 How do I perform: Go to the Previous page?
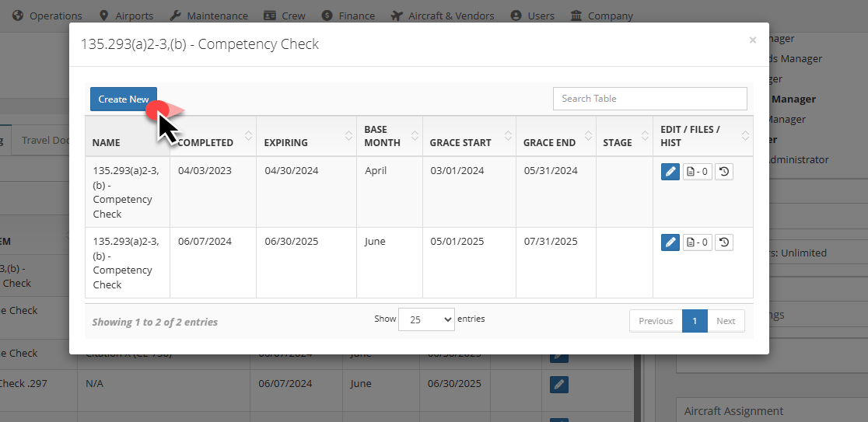coord(656,321)
